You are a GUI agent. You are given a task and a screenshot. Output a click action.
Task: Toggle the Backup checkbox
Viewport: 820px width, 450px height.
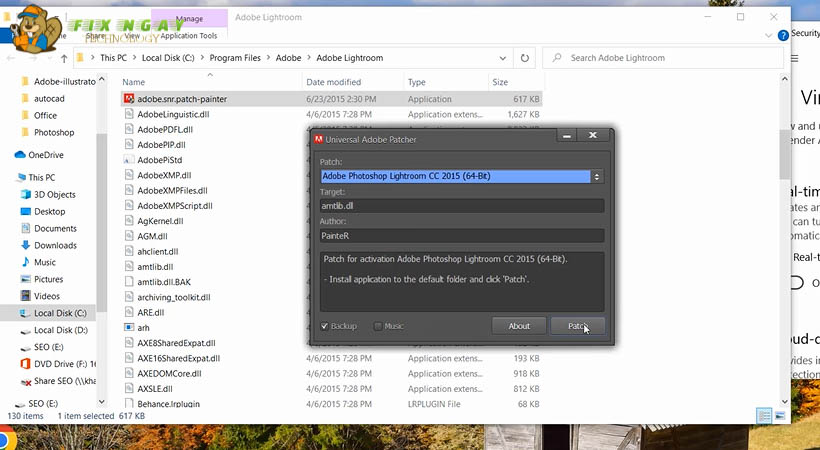[x=325, y=326]
